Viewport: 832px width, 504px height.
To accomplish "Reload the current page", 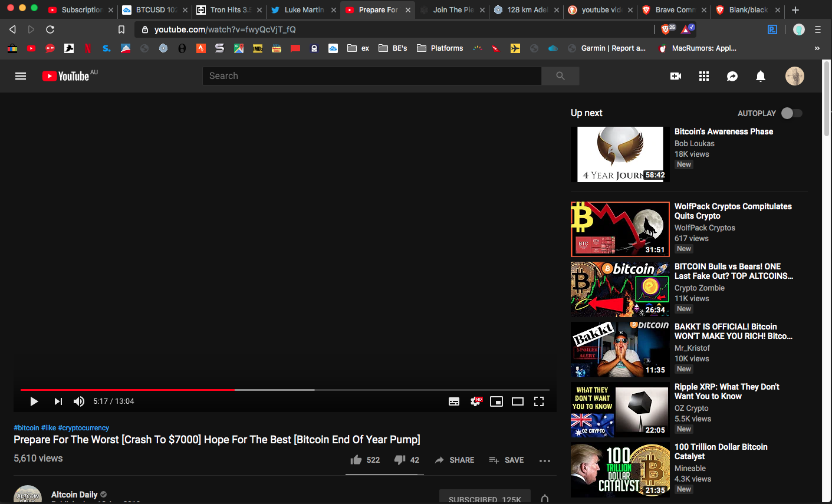I will [50, 29].
